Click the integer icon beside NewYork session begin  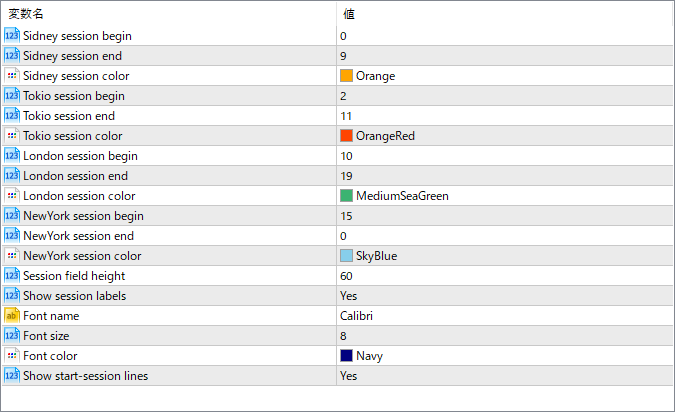[11, 216]
